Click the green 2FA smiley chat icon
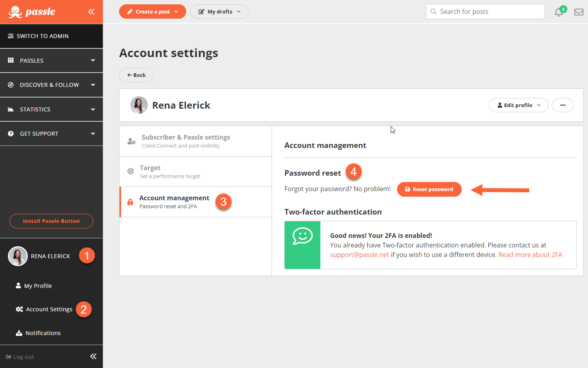The width and height of the screenshot is (588, 368). pos(303,236)
